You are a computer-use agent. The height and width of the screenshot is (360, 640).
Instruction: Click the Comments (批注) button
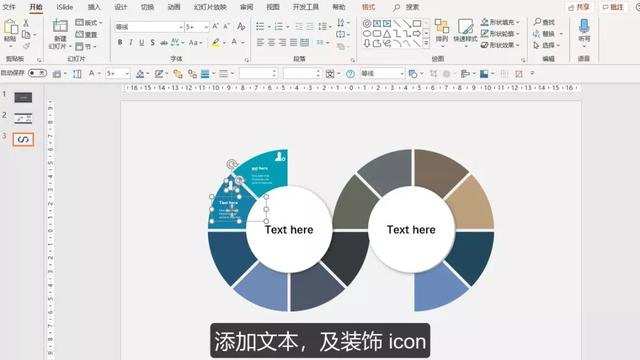[x=613, y=7]
